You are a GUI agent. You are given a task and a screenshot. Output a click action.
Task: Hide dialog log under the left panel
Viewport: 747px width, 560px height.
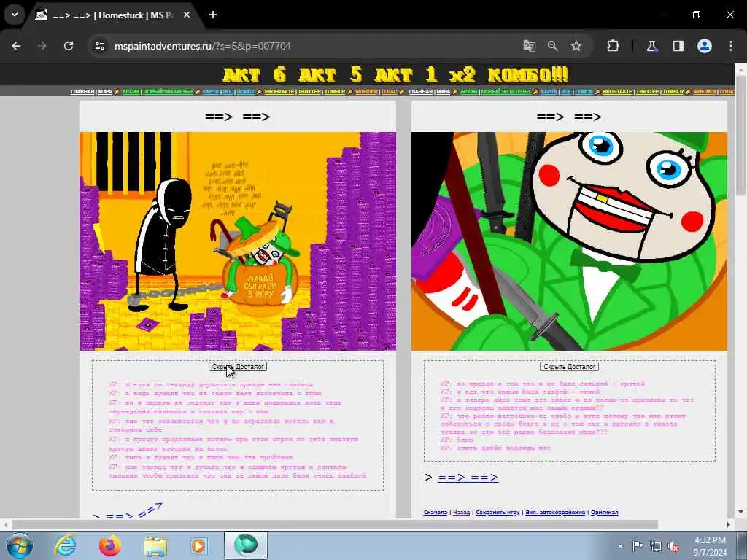click(238, 367)
